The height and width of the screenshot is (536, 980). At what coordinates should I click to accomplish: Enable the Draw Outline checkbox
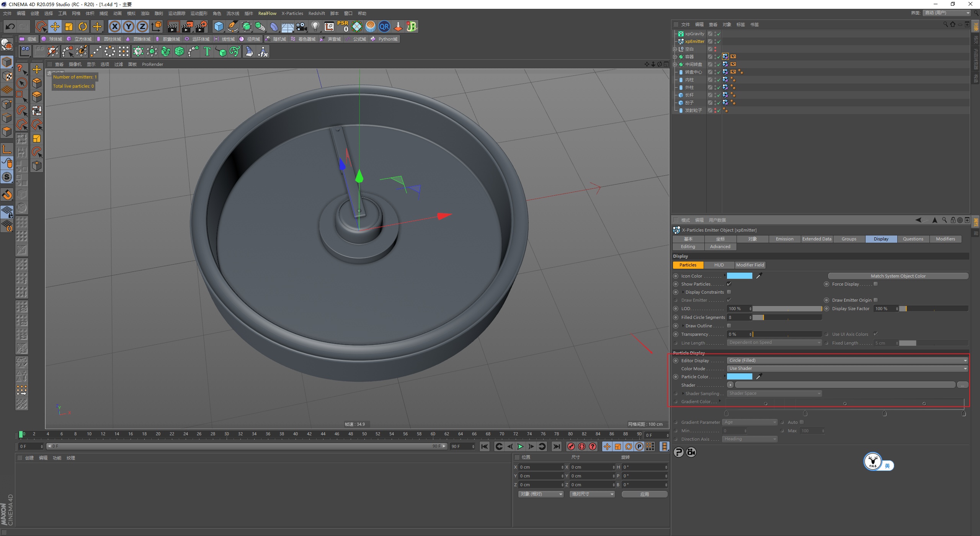729,326
